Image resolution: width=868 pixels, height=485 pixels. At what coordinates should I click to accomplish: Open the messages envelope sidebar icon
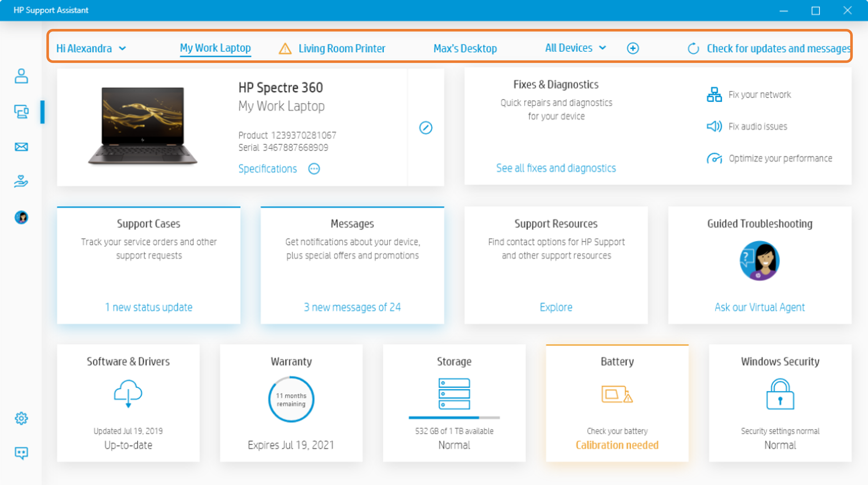point(21,147)
